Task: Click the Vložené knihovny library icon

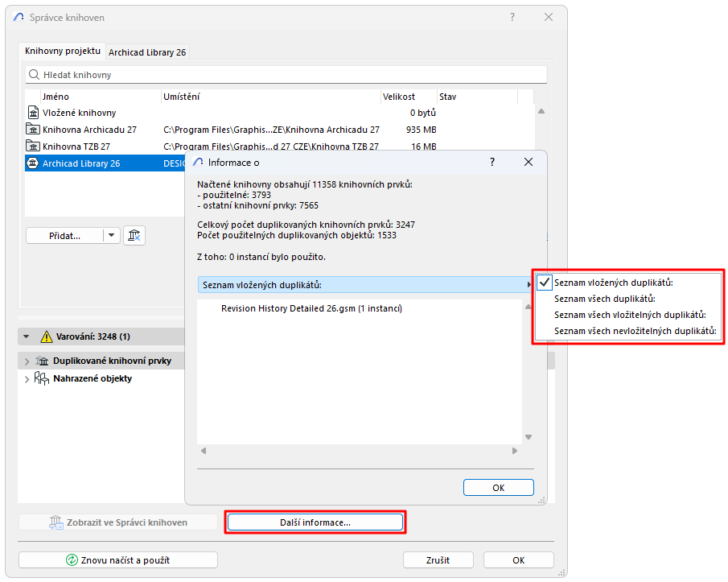Action: [x=33, y=113]
